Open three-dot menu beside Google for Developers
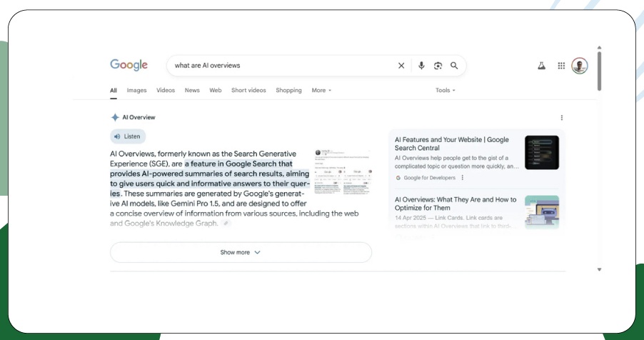The height and width of the screenshot is (340, 644). click(463, 178)
